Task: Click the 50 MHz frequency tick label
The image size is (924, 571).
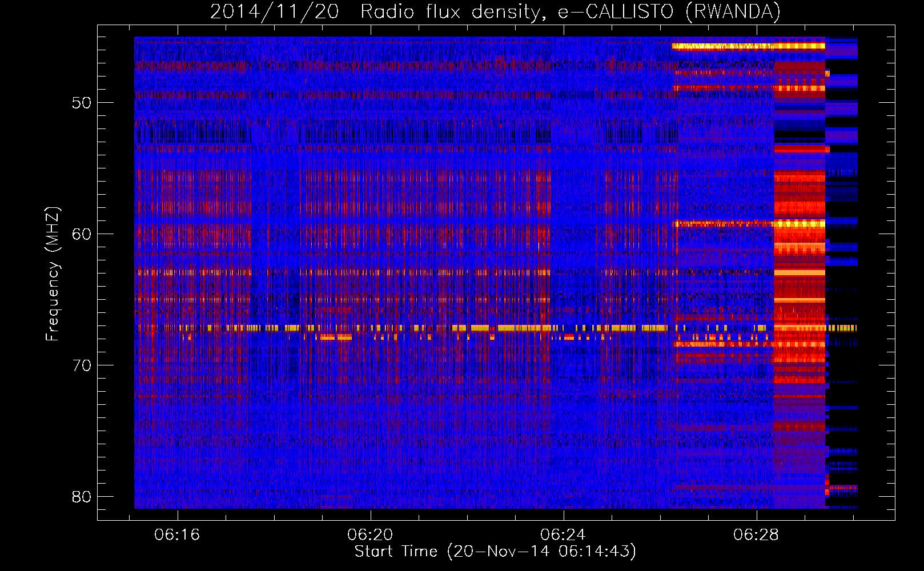Action: coord(82,103)
